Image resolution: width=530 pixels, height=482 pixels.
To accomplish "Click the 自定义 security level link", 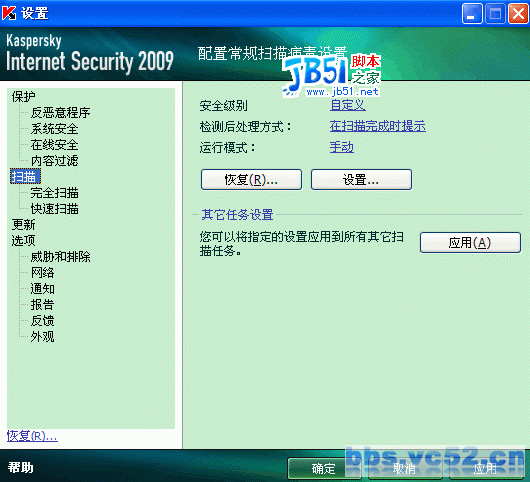I will coord(348,105).
